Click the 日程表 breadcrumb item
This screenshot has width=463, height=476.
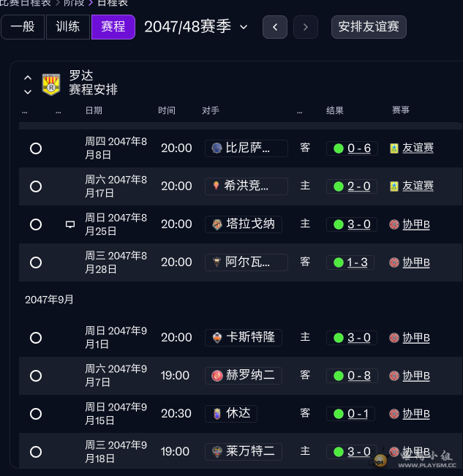tap(113, 3)
